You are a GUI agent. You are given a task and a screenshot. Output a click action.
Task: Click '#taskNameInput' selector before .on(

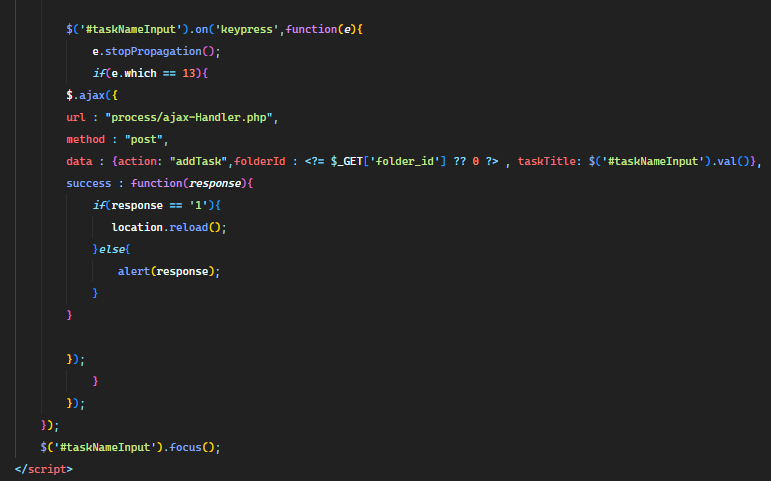click(x=131, y=30)
